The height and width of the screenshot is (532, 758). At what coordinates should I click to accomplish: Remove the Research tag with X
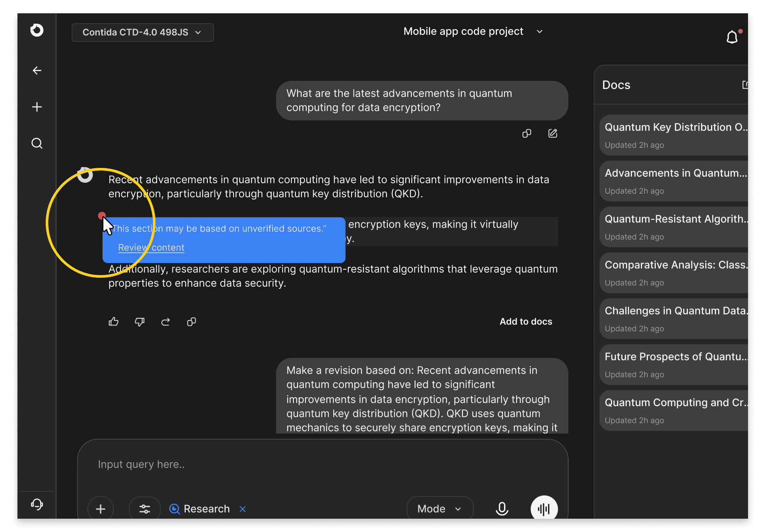tap(243, 509)
